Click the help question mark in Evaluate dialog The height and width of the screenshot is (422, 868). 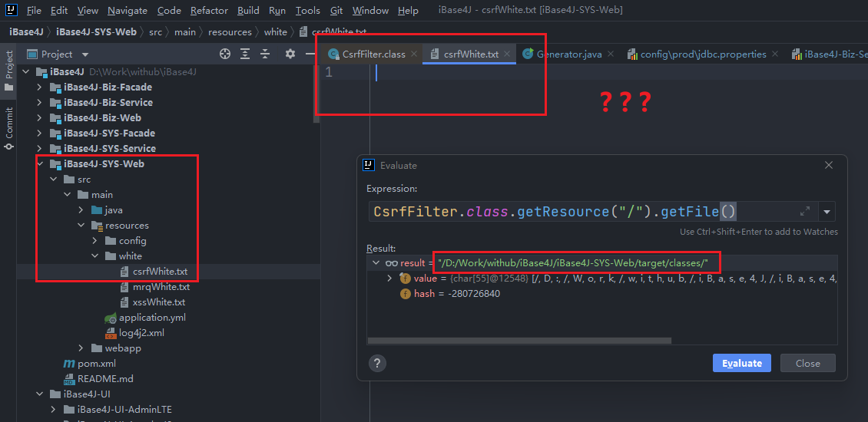coord(377,364)
